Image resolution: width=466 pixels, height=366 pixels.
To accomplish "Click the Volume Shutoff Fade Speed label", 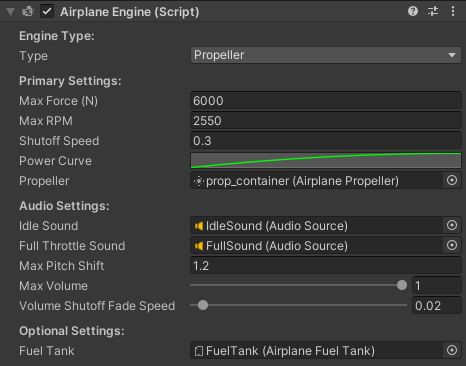I will click(x=97, y=306).
